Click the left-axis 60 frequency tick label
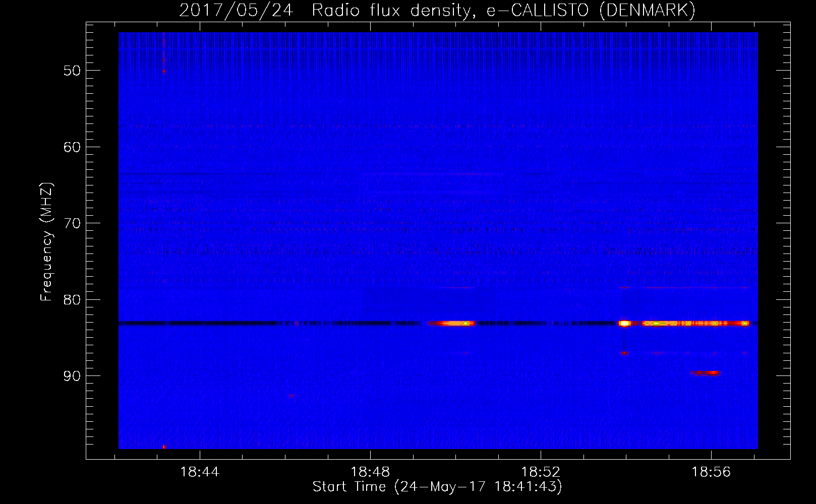The width and height of the screenshot is (816, 504). coord(72,147)
